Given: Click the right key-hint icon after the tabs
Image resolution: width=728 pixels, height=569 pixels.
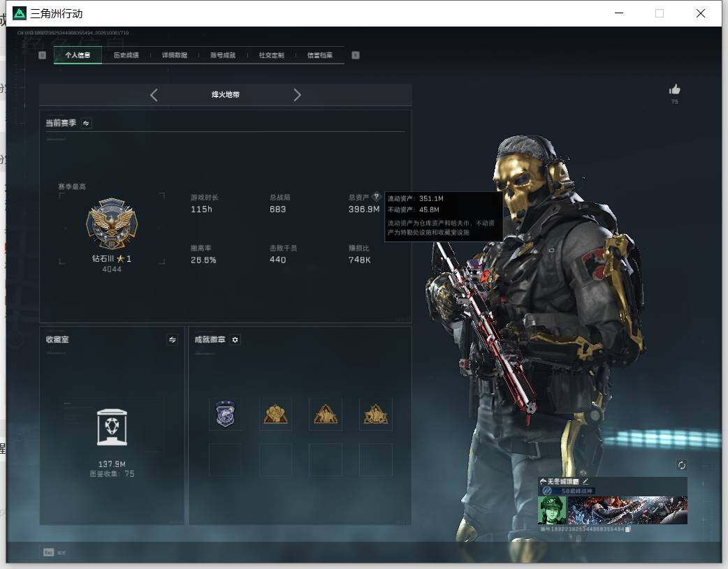Looking at the screenshot, I should 356,55.
